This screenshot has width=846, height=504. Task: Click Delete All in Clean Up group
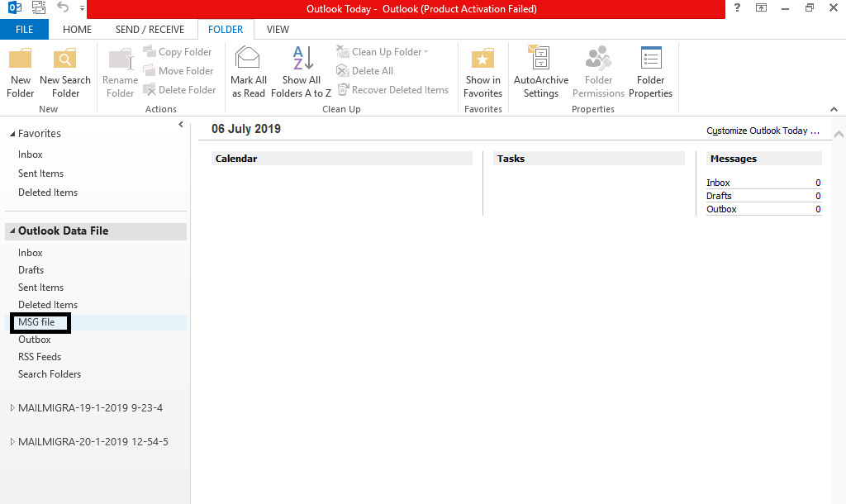click(364, 71)
